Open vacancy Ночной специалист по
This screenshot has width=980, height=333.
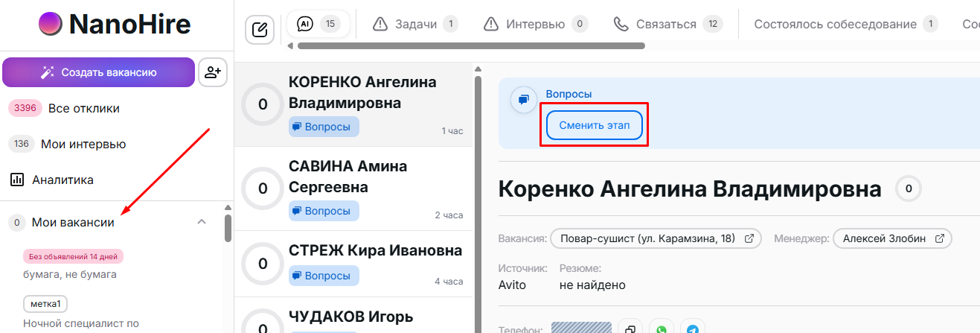pos(81,323)
